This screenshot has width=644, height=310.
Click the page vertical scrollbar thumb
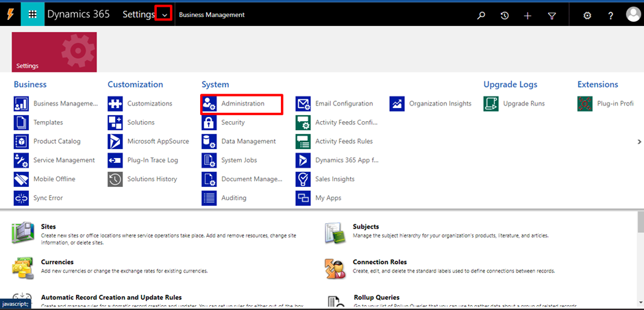[x=641, y=224]
